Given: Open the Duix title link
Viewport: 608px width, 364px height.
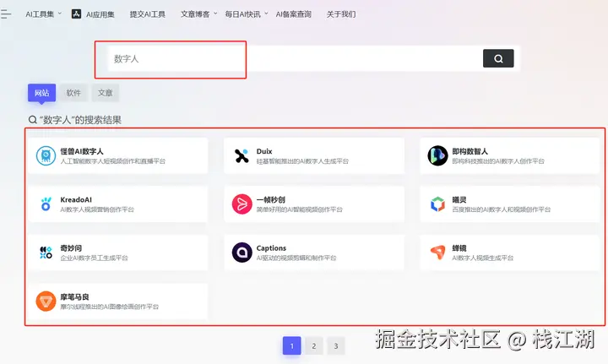Looking at the screenshot, I should click(x=264, y=151).
